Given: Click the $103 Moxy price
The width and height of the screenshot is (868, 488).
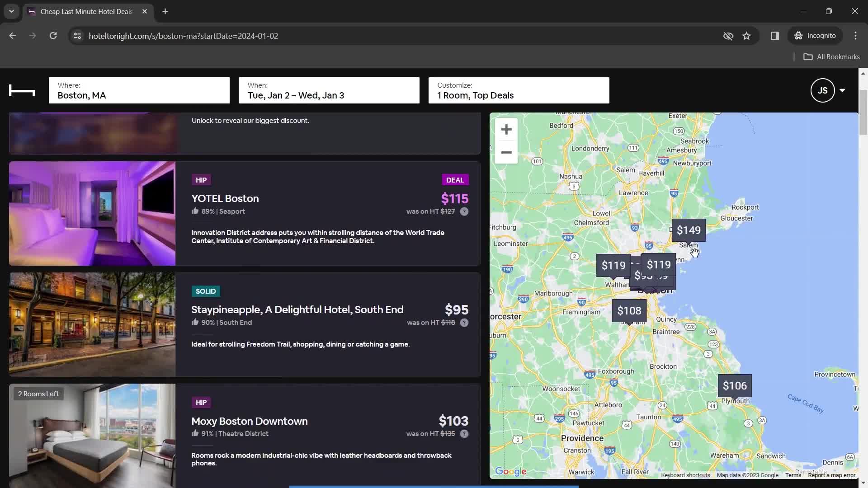Looking at the screenshot, I should tap(453, 421).
